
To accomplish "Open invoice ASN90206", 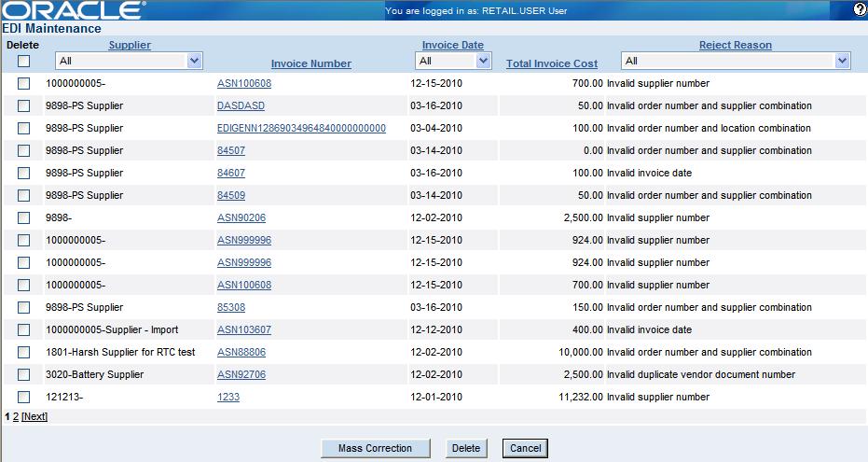I will [x=241, y=217].
